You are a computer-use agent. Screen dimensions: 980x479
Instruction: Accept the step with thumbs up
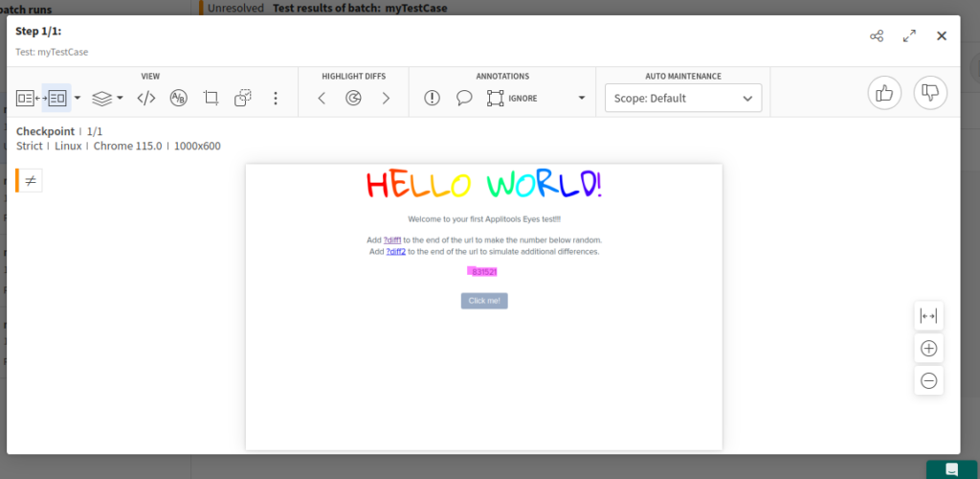coord(884,93)
